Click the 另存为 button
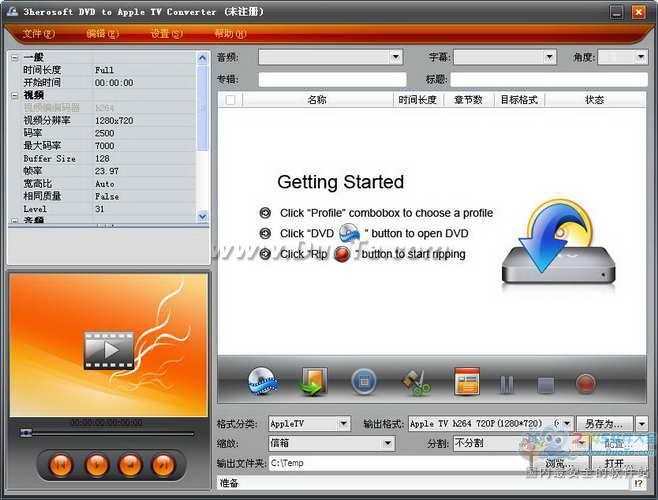The image size is (658, 500). pyautogui.click(x=606, y=424)
